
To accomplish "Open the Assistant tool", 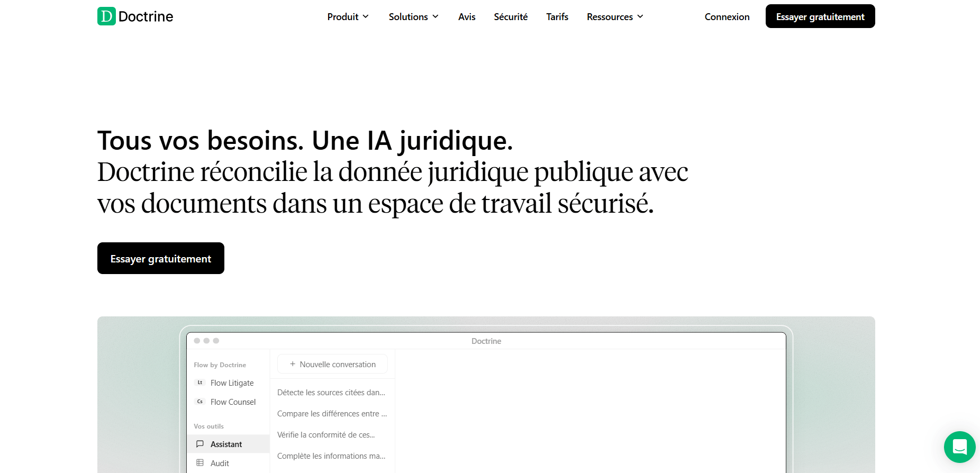I will 229,444.
